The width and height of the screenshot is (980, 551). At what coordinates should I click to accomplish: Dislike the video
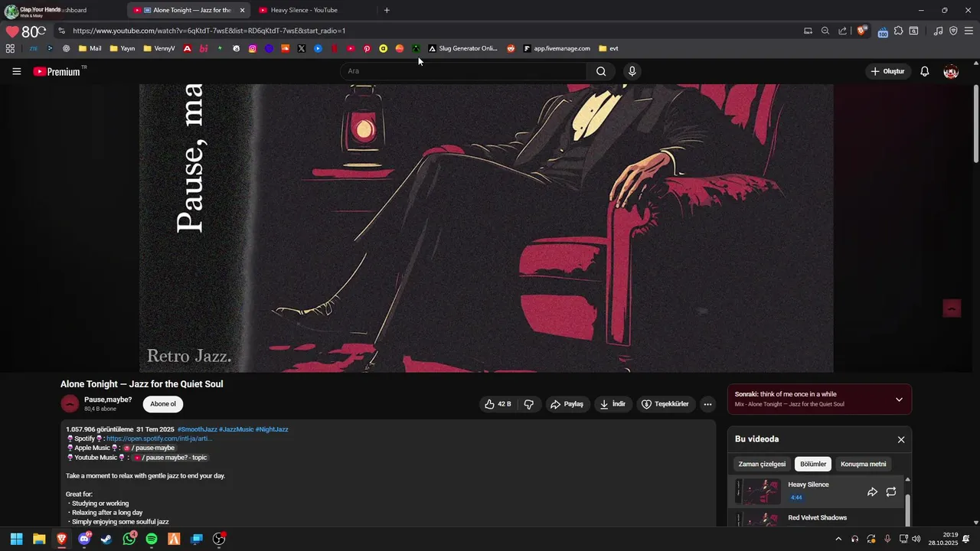click(528, 404)
